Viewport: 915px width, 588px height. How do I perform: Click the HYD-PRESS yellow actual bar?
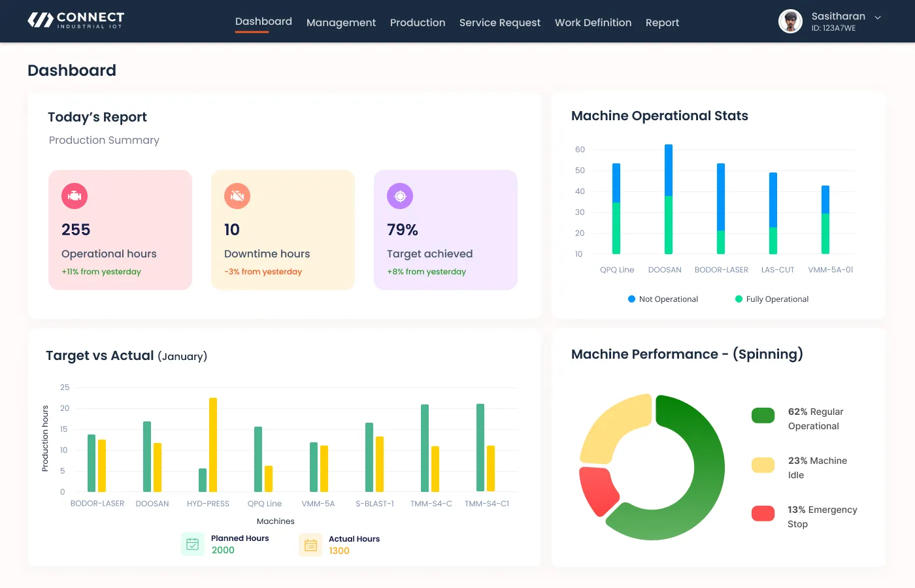(213, 445)
